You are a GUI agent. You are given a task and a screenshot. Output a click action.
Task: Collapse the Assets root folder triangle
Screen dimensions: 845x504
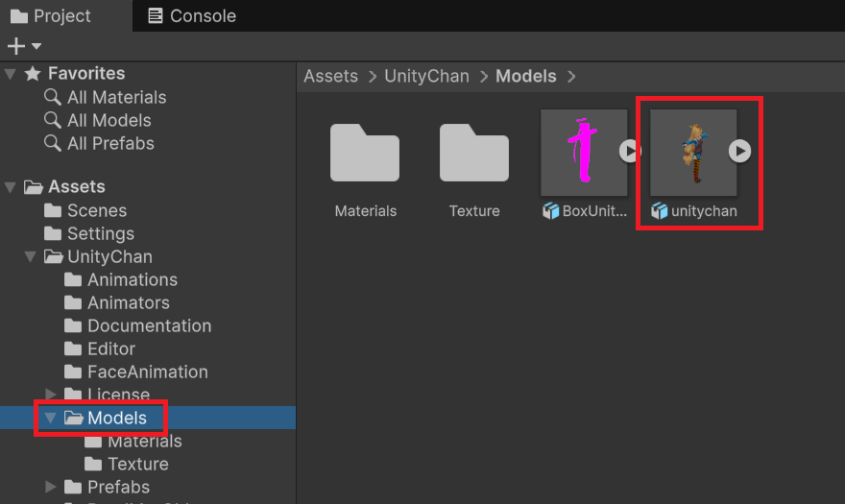pyautogui.click(x=12, y=187)
